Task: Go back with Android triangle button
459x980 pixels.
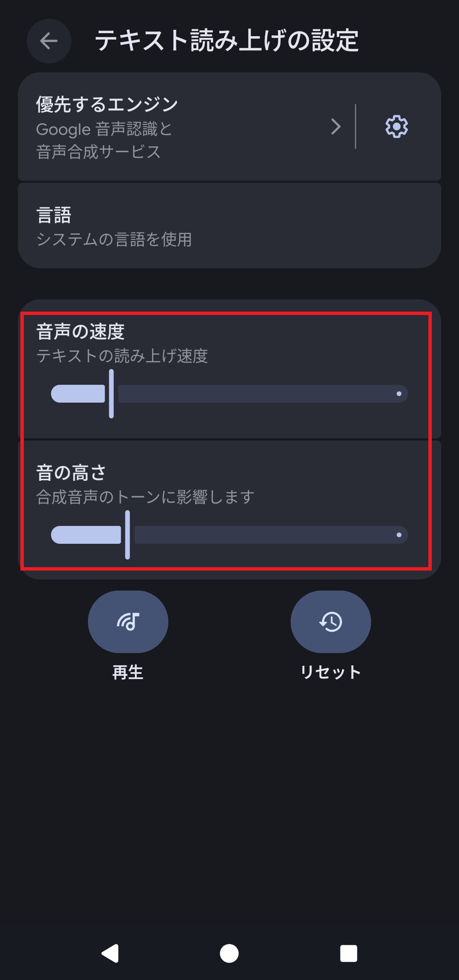Action: point(110,953)
